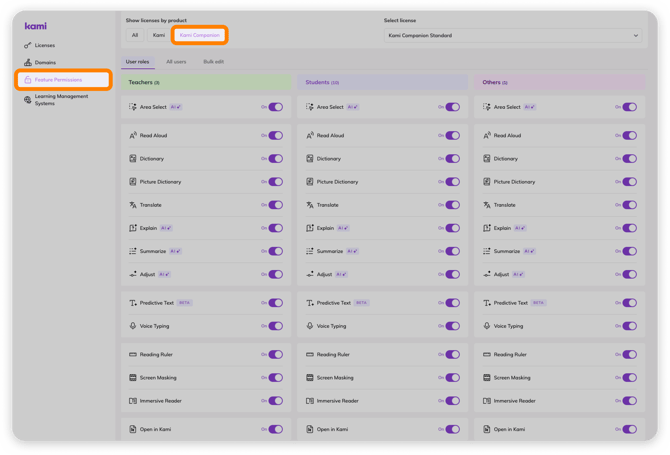Click Translate icon in Teachers column
The image size is (670, 455).
133,205
